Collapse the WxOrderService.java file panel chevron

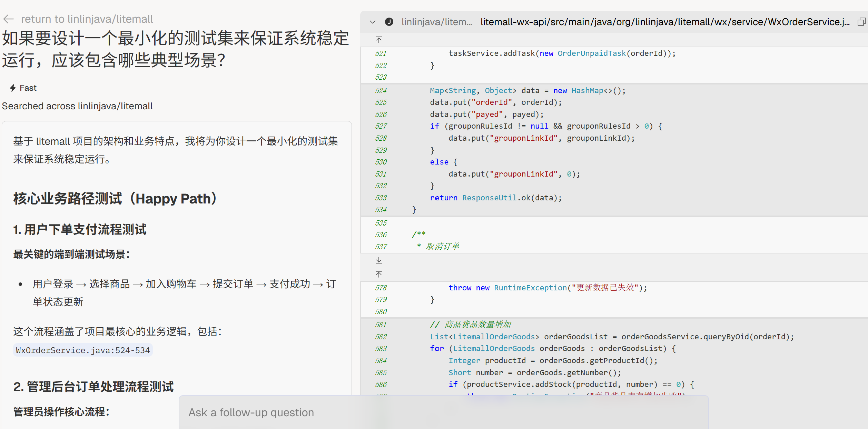tap(372, 22)
